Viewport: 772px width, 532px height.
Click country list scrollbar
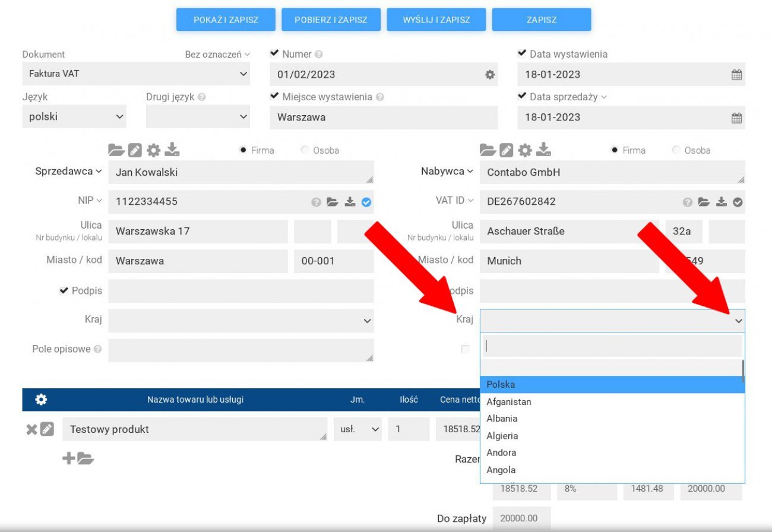coord(743,371)
